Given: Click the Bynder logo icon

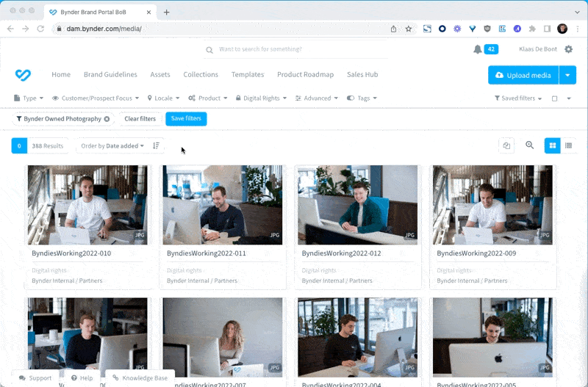Looking at the screenshot, I should [23, 75].
